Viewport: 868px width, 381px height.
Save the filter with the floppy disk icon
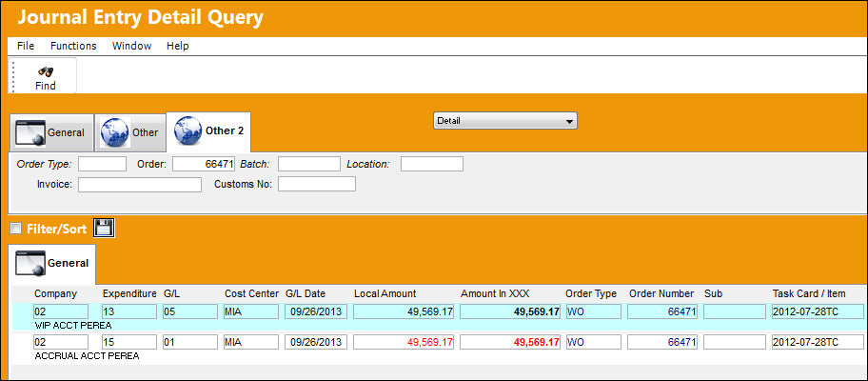pyautogui.click(x=104, y=229)
